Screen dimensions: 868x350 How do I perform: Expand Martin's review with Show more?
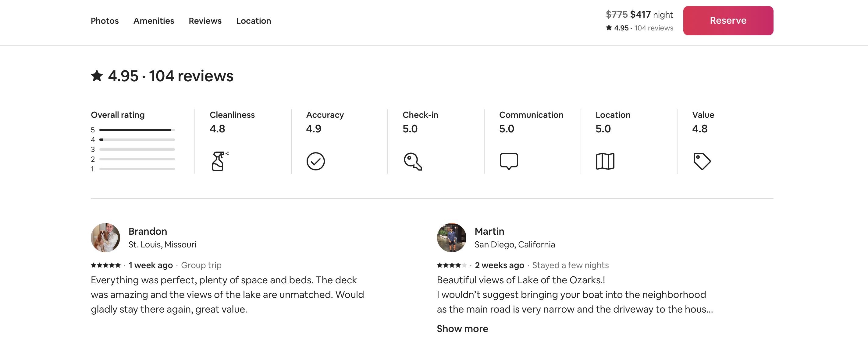[x=462, y=328]
